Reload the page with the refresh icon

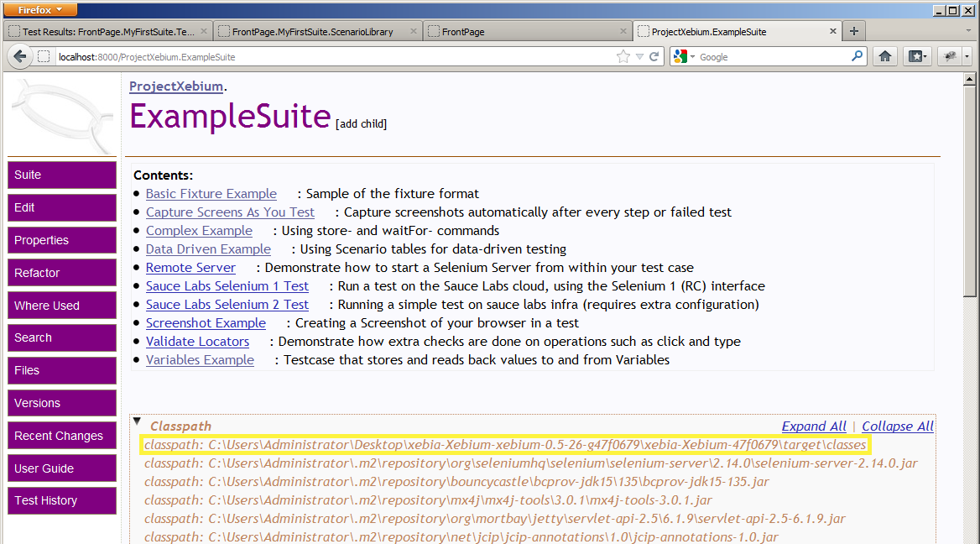click(654, 57)
